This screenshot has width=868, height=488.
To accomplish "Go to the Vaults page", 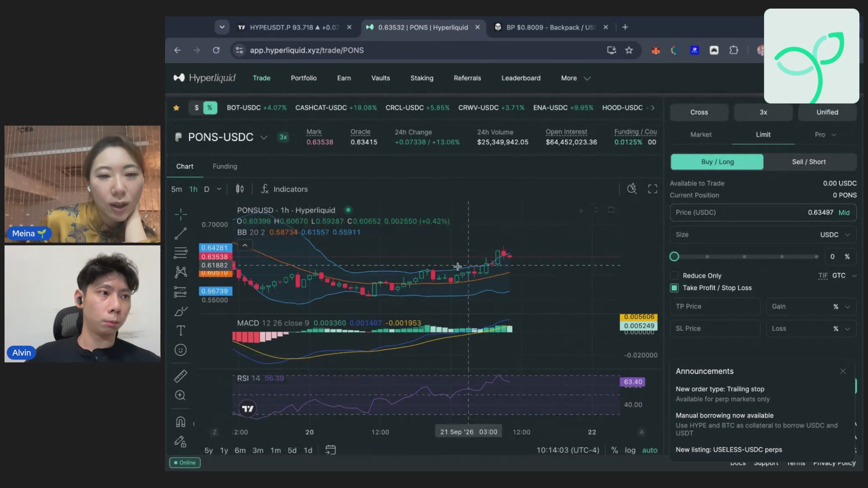I will click(381, 78).
